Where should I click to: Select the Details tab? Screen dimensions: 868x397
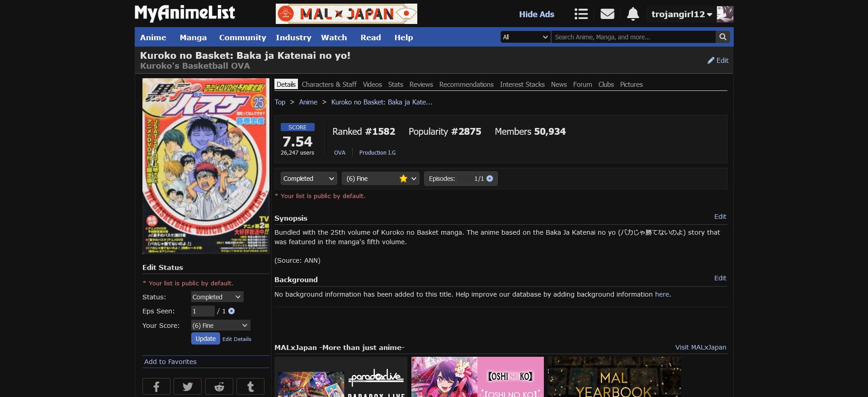pos(286,85)
